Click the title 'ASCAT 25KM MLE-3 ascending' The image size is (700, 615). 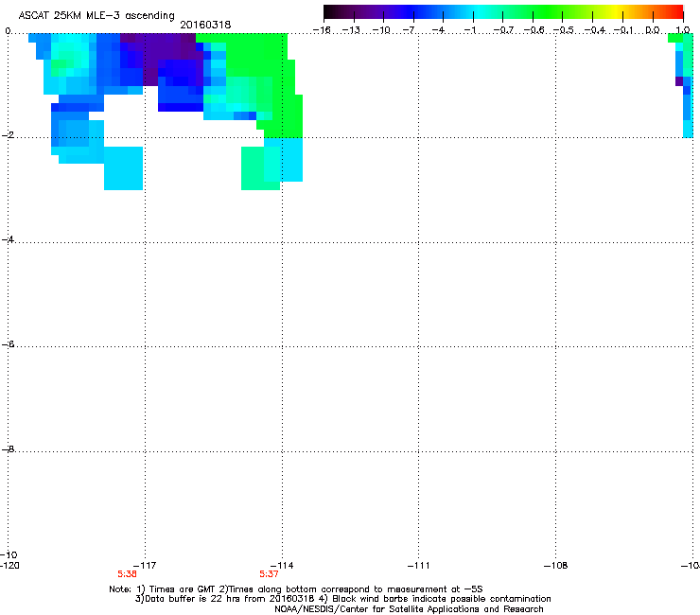pyautogui.click(x=96, y=15)
